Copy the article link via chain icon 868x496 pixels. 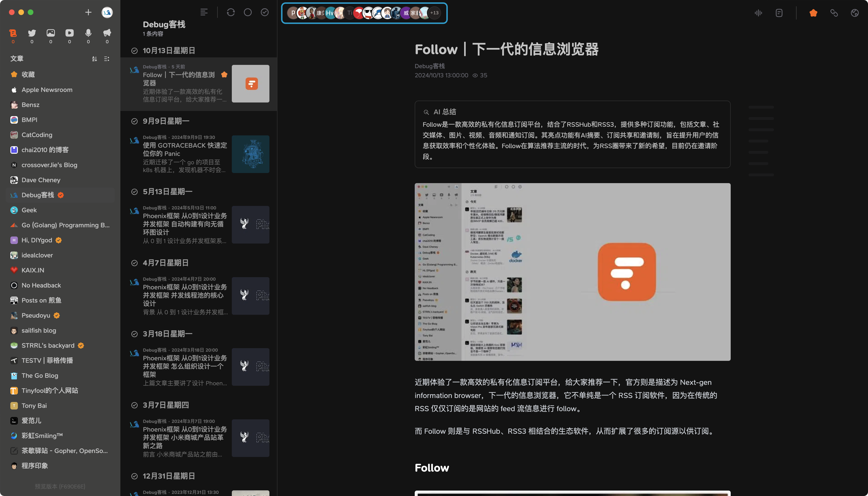click(834, 13)
